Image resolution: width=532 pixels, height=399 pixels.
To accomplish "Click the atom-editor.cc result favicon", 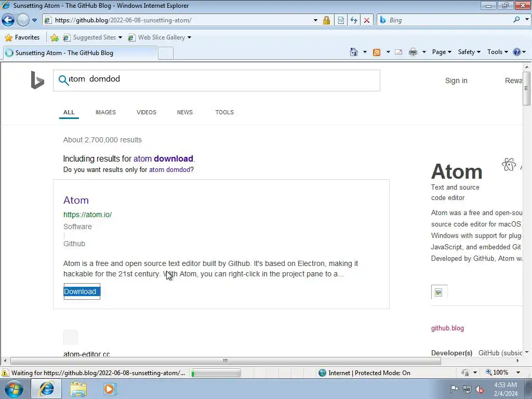I will tap(71, 337).
